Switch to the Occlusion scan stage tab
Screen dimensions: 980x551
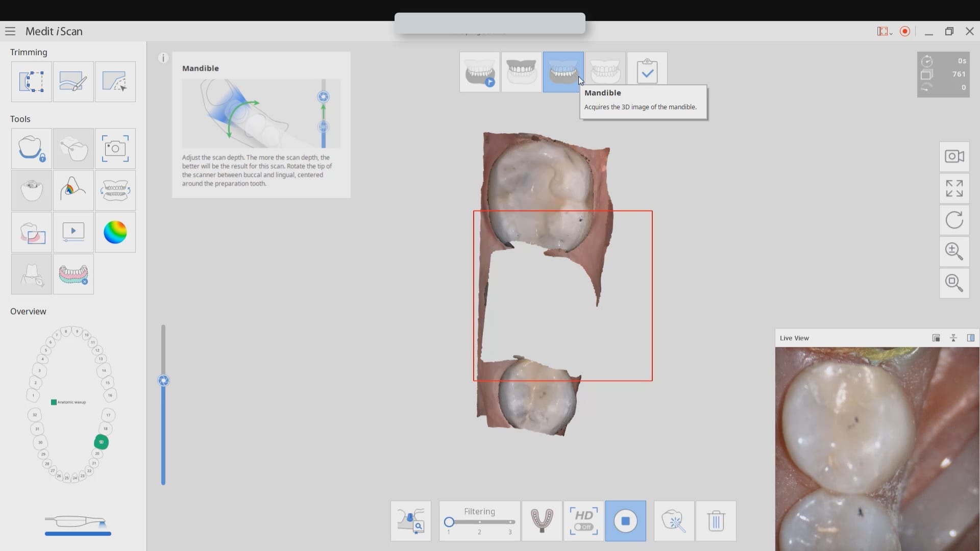coord(605,72)
